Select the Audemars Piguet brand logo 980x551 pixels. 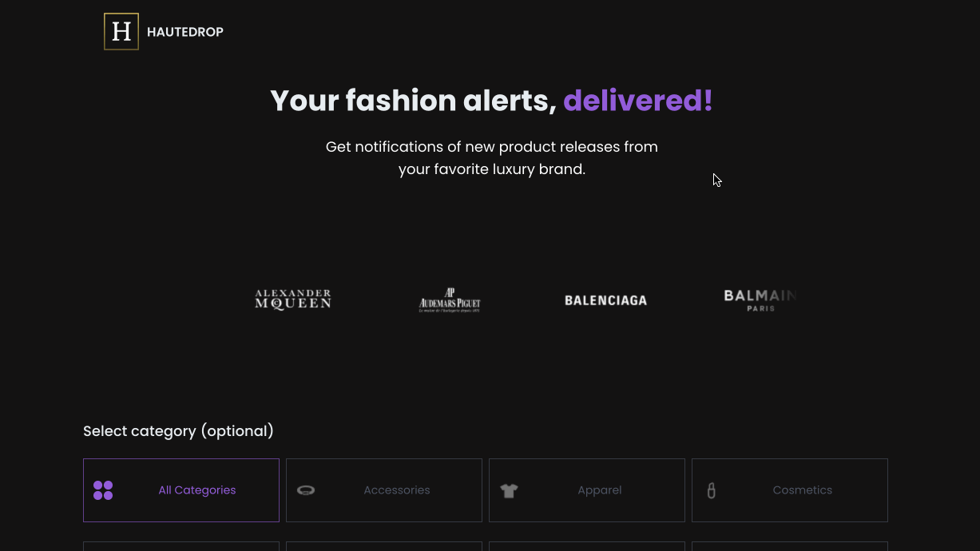pos(450,300)
